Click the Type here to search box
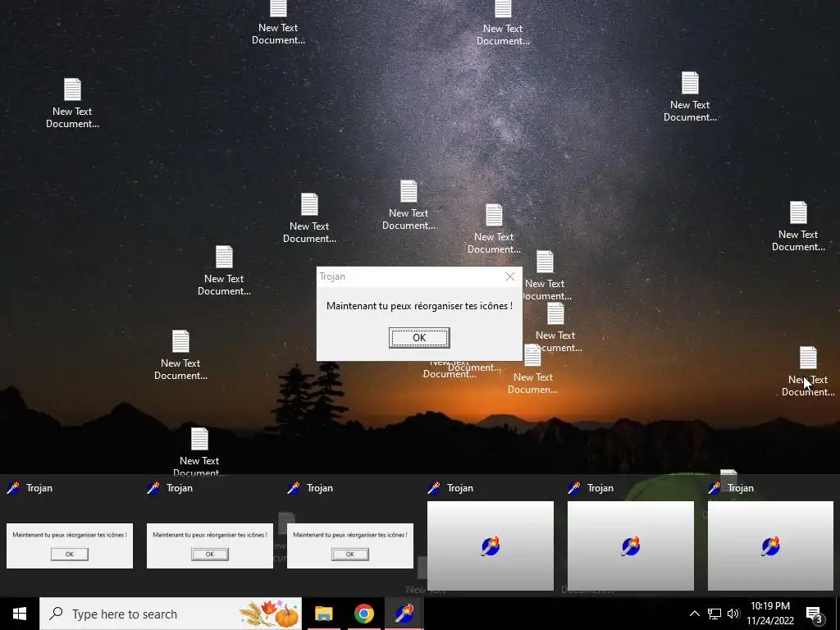The width and height of the screenshot is (840, 630). tap(171, 614)
